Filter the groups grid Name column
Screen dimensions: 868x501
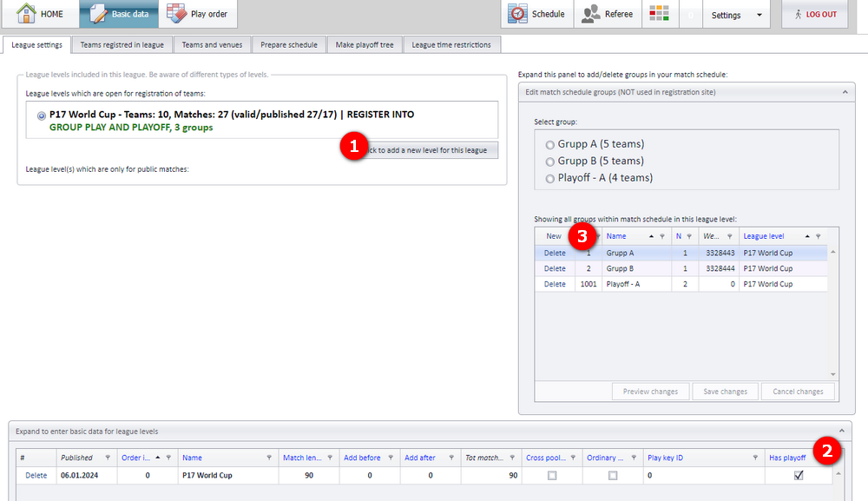(x=662, y=236)
